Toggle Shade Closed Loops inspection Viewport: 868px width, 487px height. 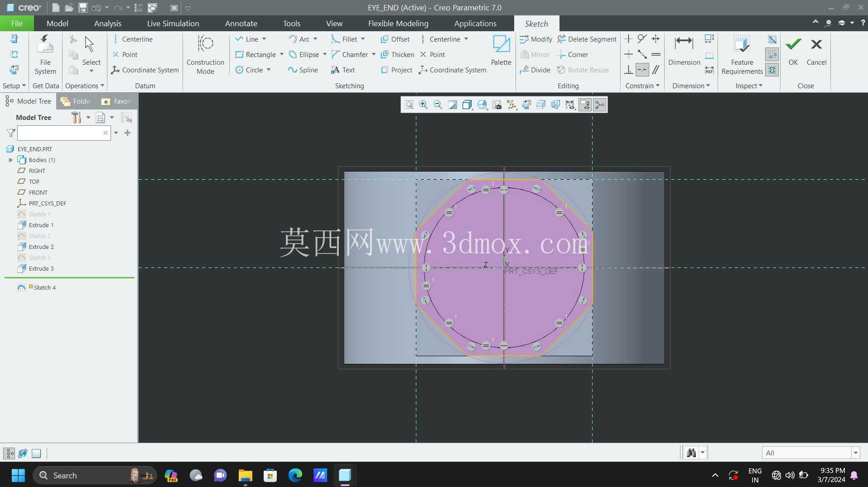(x=772, y=70)
